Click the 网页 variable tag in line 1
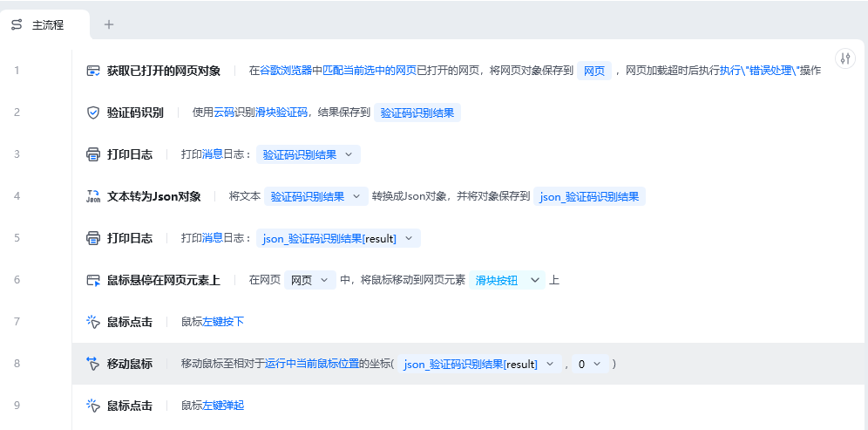The width and height of the screenshot is (868, 430). 594,71
